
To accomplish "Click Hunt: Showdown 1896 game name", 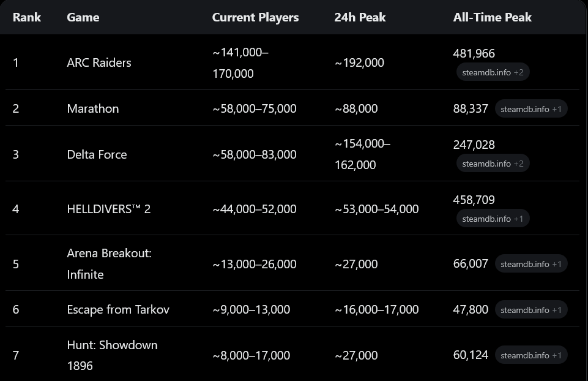I will [112, 355].
